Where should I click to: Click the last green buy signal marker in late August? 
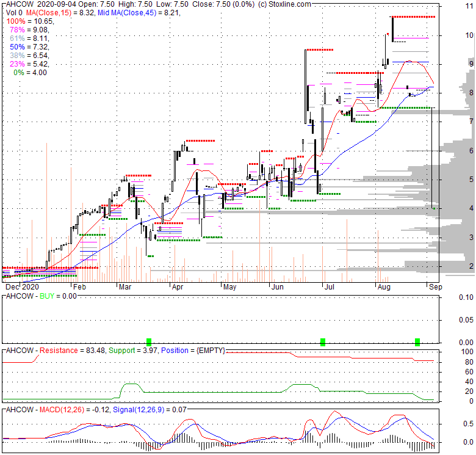coord(417,342)
